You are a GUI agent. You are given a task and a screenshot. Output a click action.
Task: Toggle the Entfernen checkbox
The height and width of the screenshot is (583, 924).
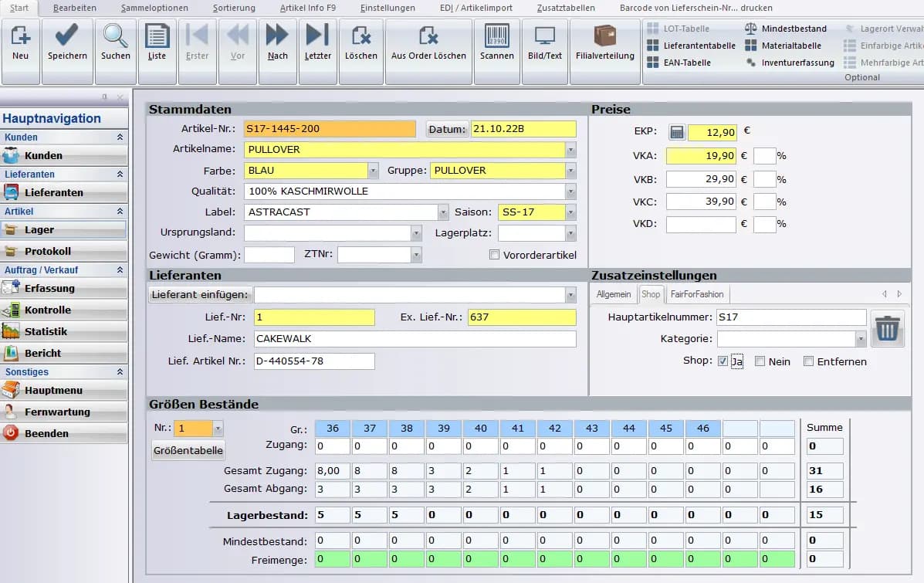pos(808,361)
